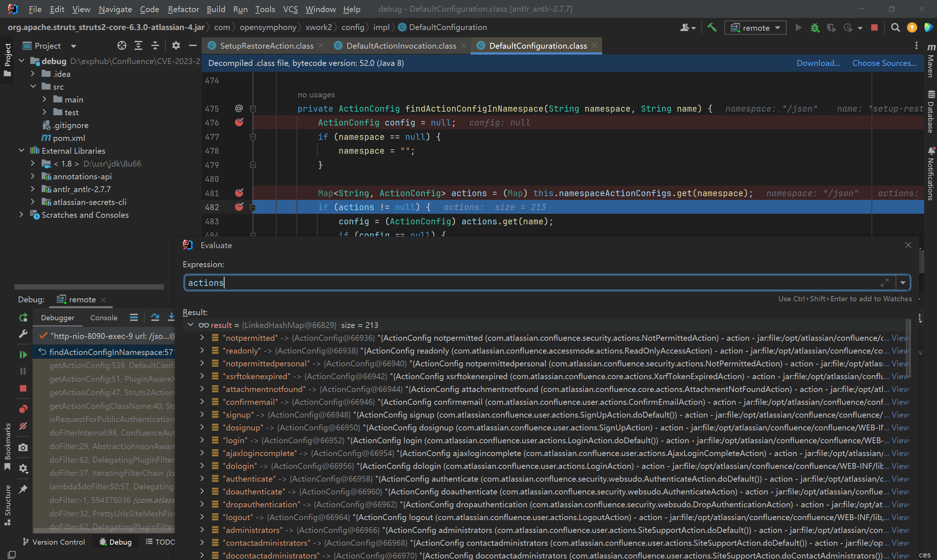Click Collapse All icon in Project panel
This screenshot has width=937, height=560.
tap(155, 46)
